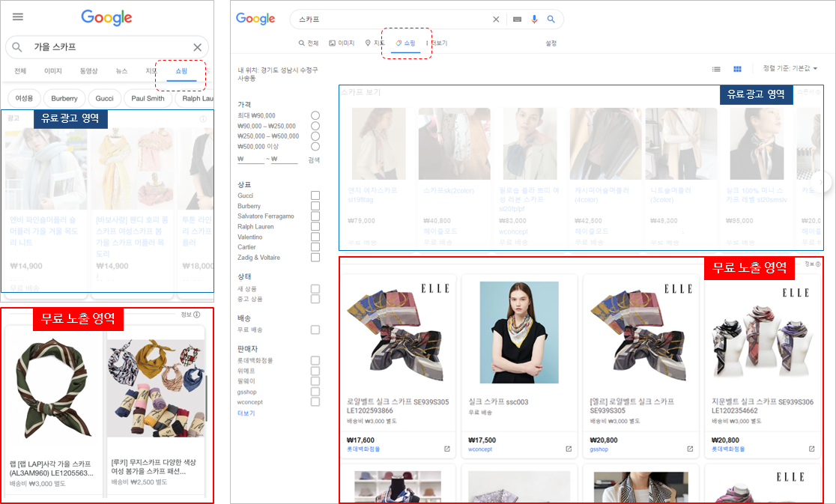Switch to grid view layout

(x=737, y=69)
